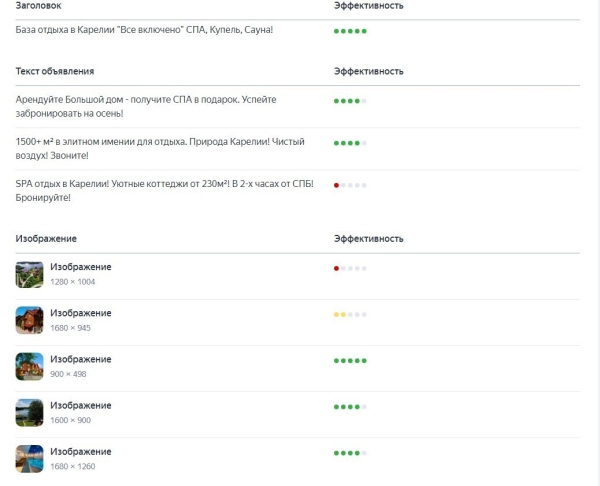Select the 900 × 498 image thumbnail

coord(29,366)
